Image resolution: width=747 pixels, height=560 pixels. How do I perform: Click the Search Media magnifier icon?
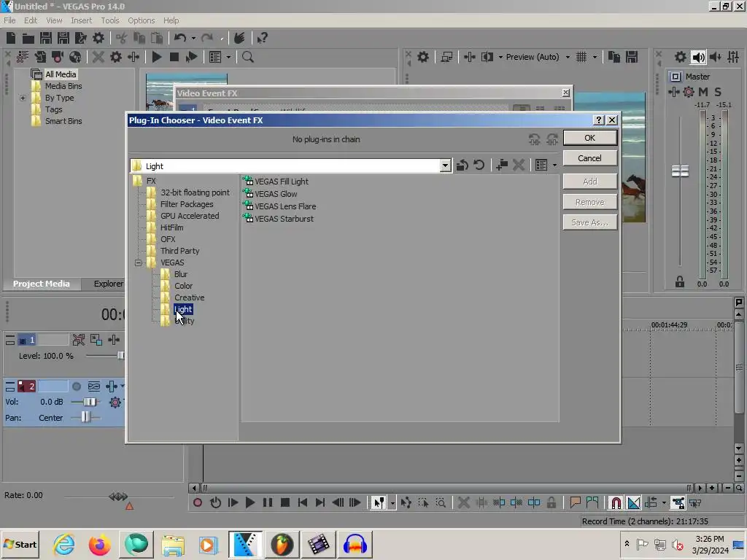click(248, 57)
